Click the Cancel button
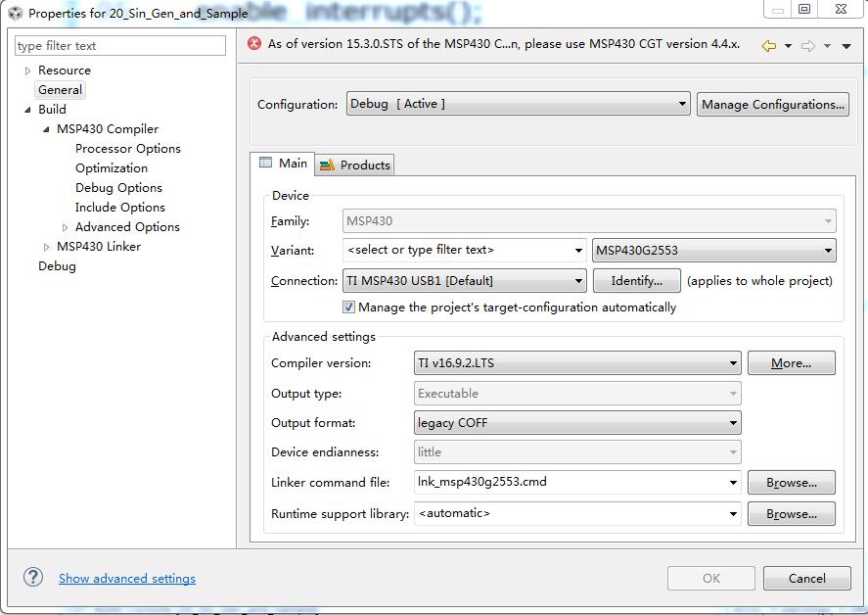Viewport: 868px width, 615px height. 806,578
